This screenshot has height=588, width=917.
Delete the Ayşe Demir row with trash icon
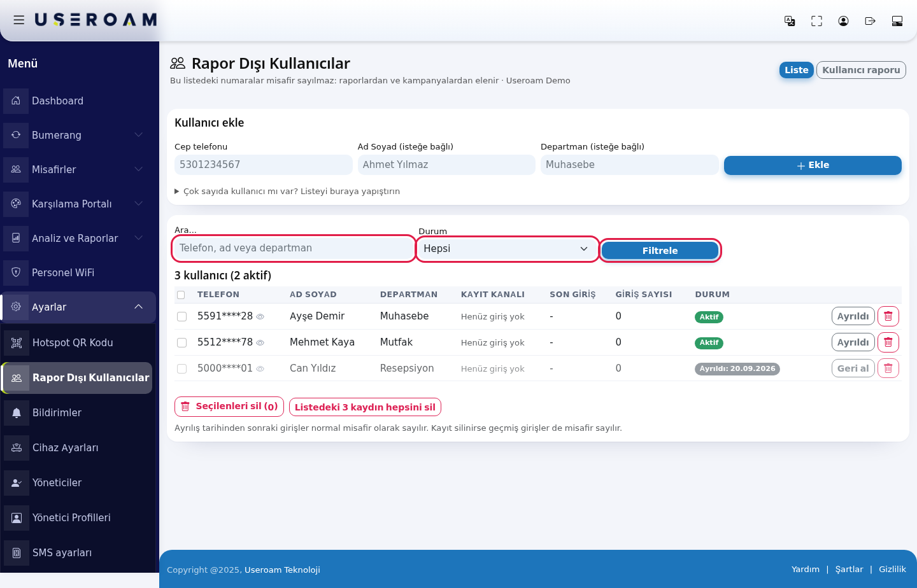click(x=888, y=316)
